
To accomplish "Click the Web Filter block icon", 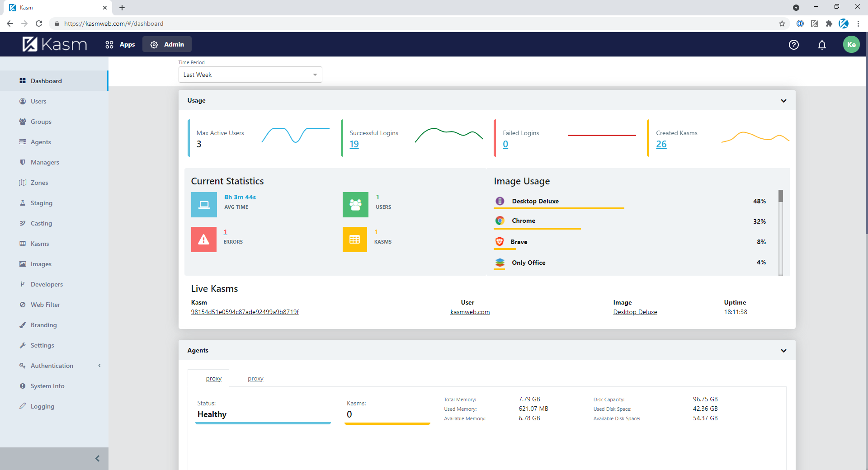I will pyautogui.click(x=23, y=305).
